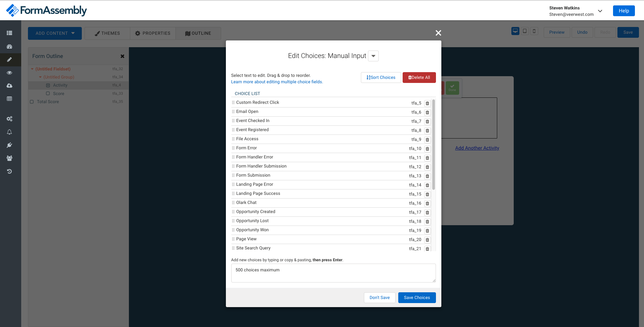Close the Form Outline panel
644x327 pixels.
(x=122, y=56)
